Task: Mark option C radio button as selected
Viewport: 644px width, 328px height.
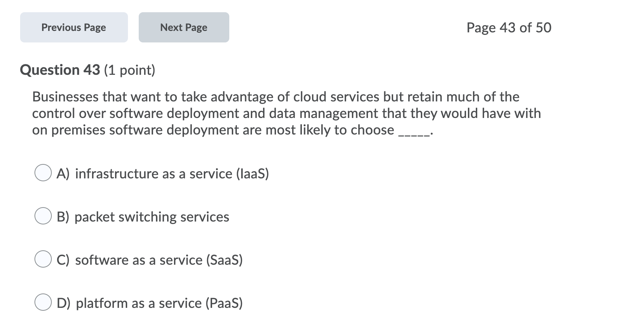Action: click(43, 259)
